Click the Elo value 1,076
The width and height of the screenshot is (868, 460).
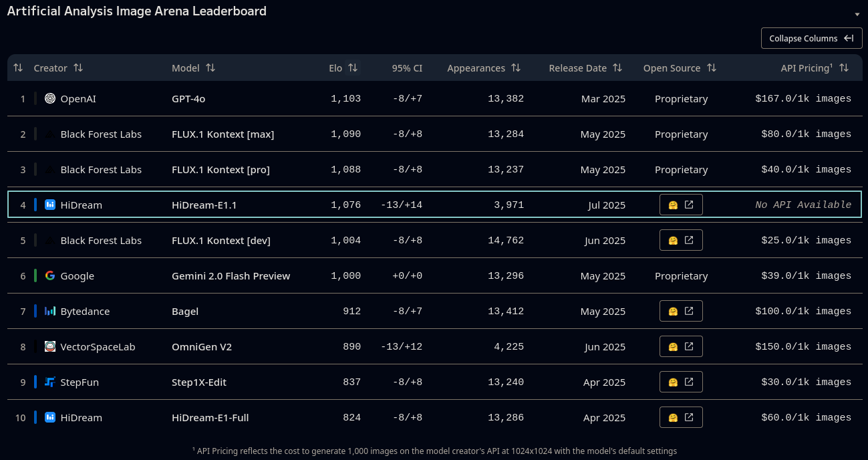coord(345,205)
